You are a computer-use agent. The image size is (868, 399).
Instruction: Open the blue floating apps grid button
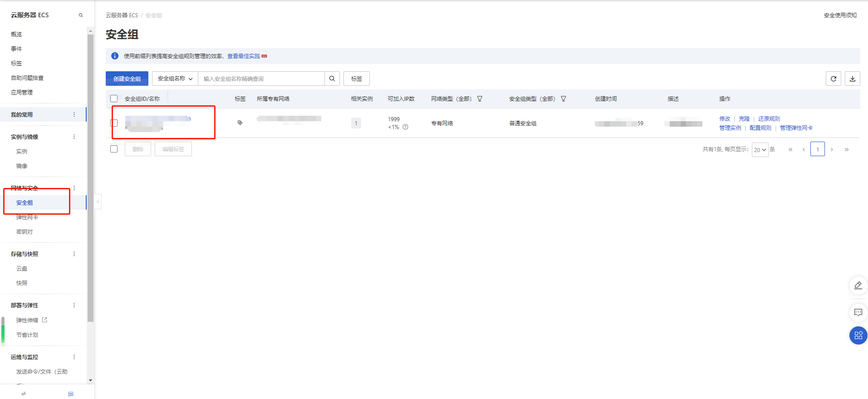coord(858,335)
